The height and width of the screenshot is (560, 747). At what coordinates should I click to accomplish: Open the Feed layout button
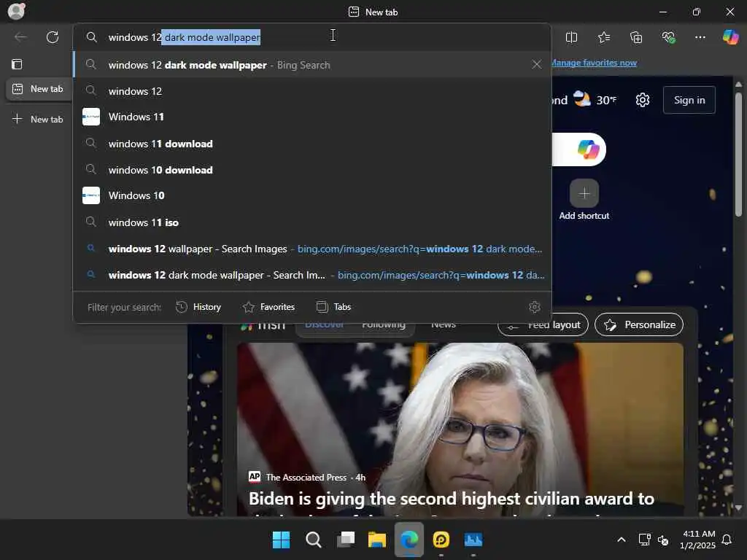pyautogui.click(x=543, y=324)
